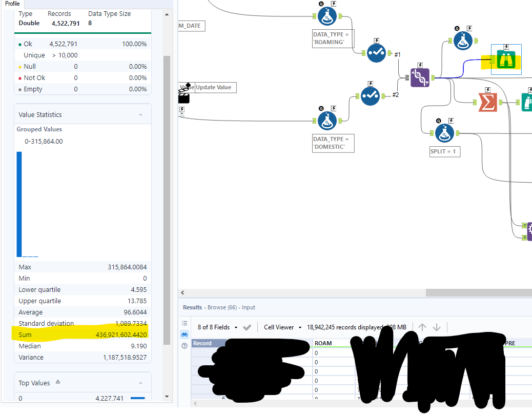Toggle the binoculars data view in Results

pyautogui.click(x=185, y=334)
